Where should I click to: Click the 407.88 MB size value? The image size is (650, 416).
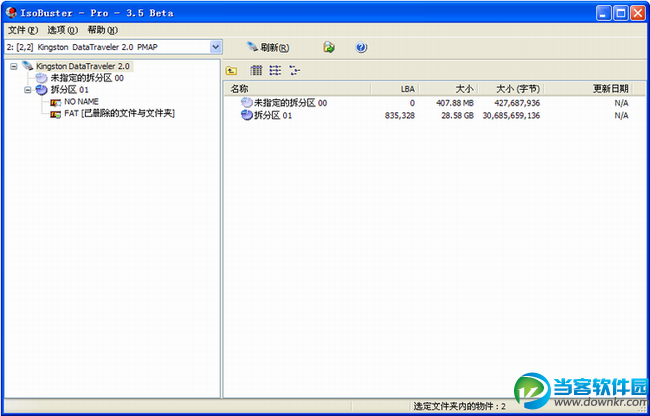pyautogui.click(x=455, y=103)
